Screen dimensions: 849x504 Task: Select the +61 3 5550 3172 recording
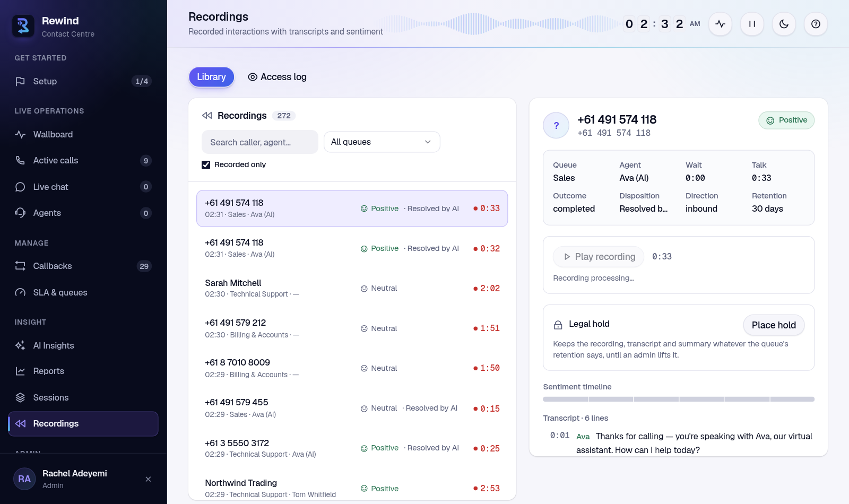point(352,448)
